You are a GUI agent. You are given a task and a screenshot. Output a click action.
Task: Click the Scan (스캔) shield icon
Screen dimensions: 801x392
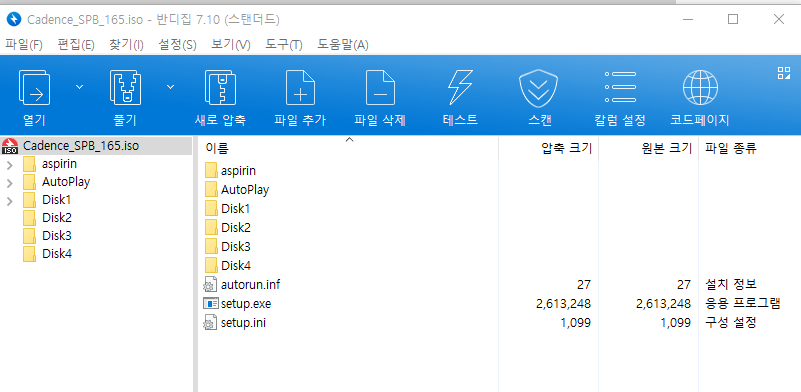point(538,88)
